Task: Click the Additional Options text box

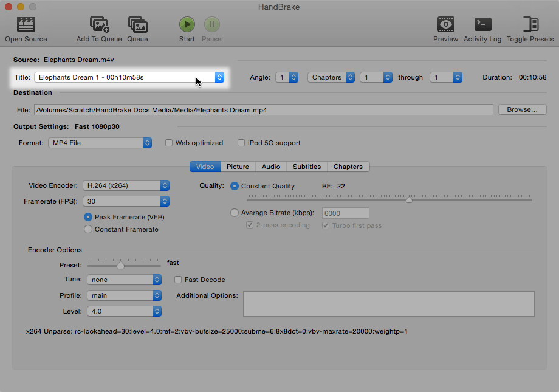Action: 388,303
